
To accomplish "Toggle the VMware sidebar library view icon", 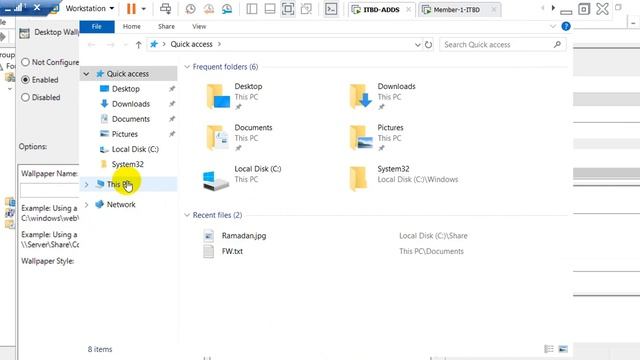I will coord(252,9).
